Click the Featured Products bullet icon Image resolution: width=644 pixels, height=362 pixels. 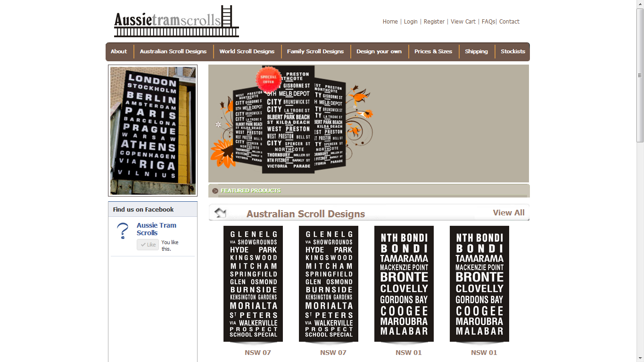pos(215,191)
